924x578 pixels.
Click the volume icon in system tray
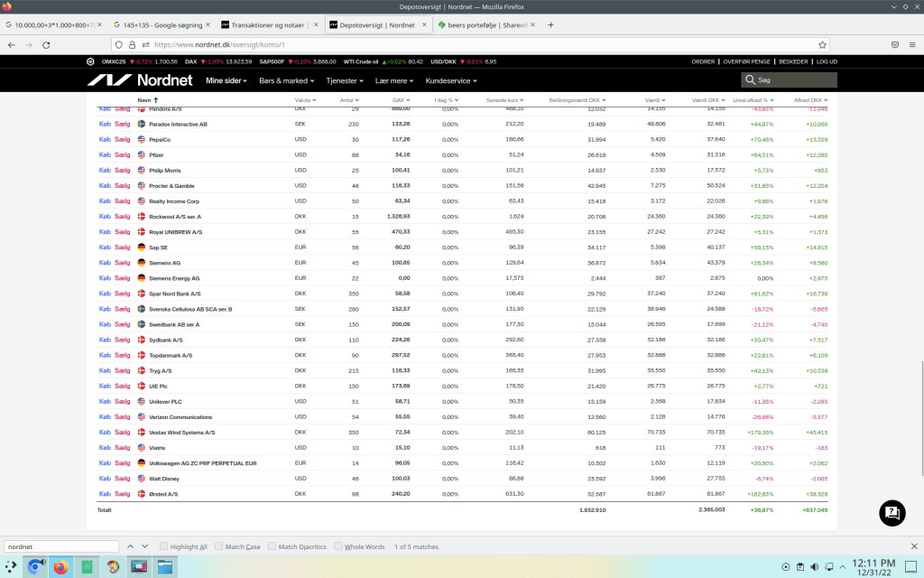[815, 567]
